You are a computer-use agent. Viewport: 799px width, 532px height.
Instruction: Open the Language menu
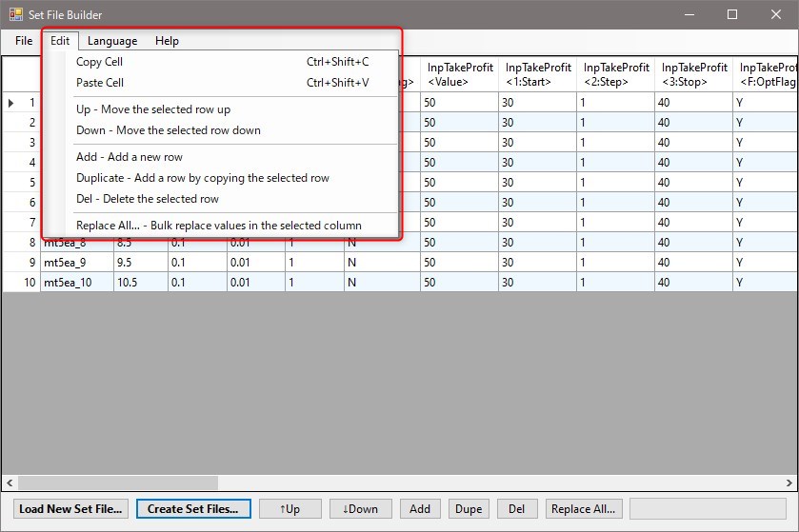tap(112, 41)
